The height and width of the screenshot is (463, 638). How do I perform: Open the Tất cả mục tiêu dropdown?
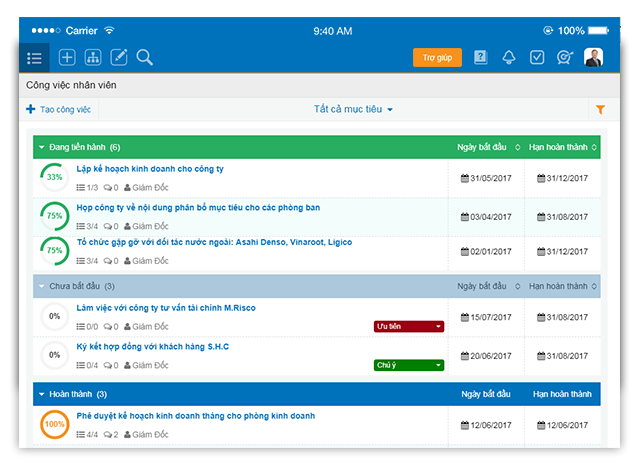(x=353, y=109)
